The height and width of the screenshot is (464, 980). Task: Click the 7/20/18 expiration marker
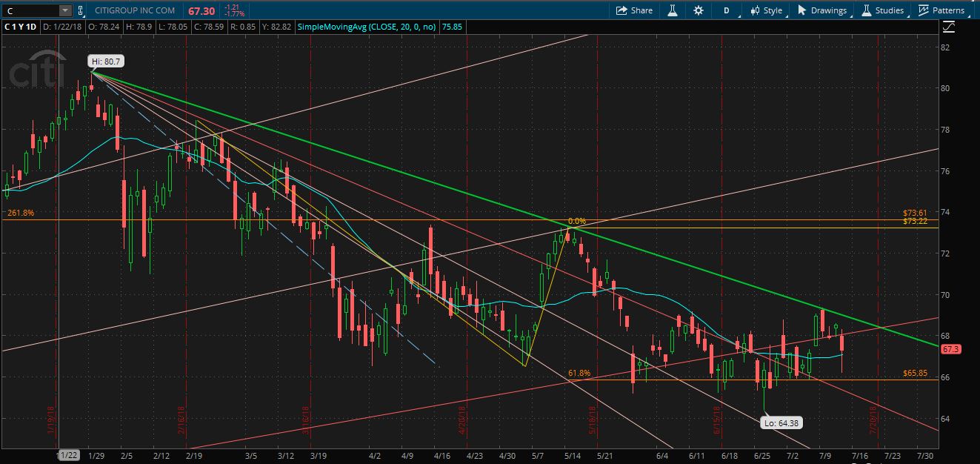[873, 420]
